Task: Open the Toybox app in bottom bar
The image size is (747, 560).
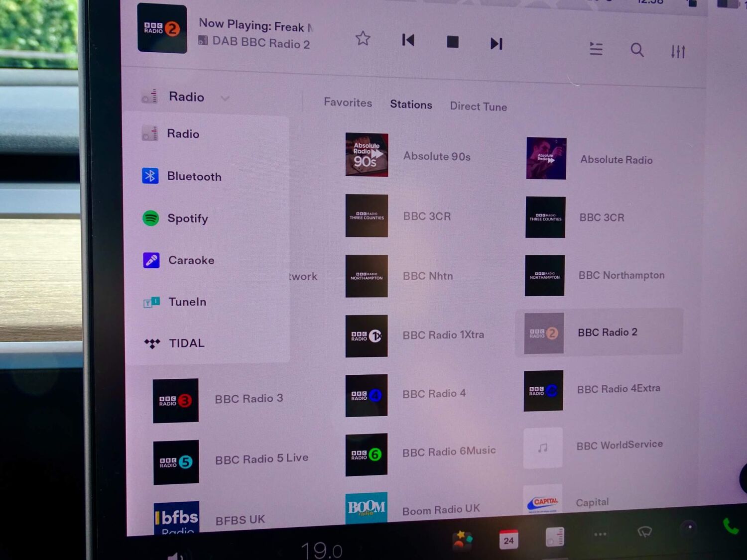Action: 463,541
